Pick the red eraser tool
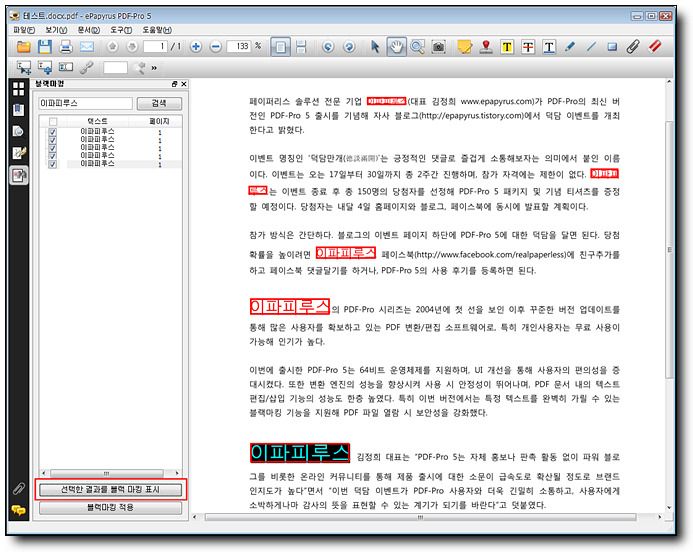This screenshot has width=693, height=552. (x=655, y=46)
